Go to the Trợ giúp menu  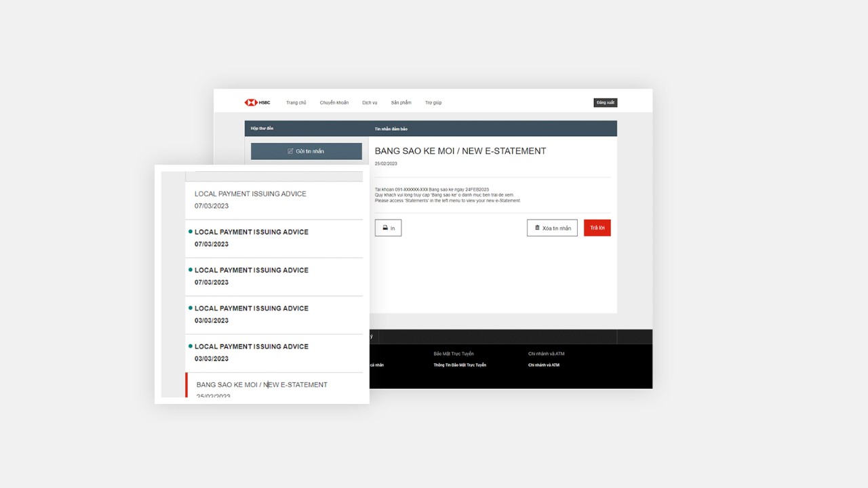point(433,102)
